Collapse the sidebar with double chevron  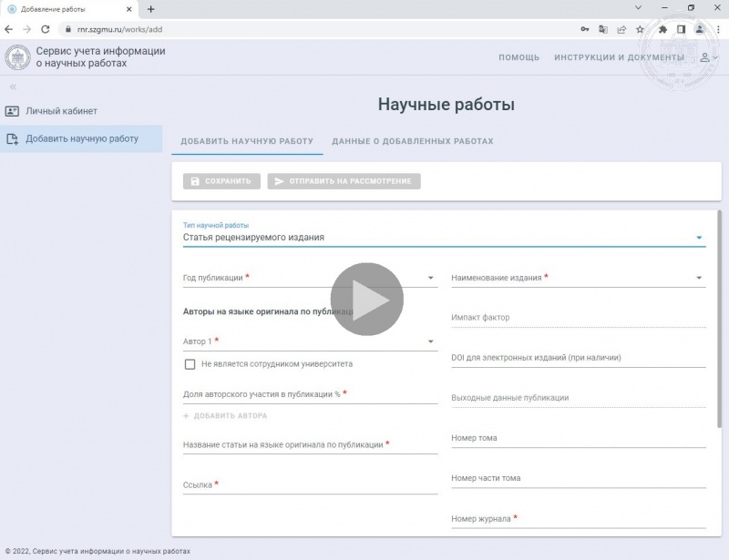click(13, 87)
